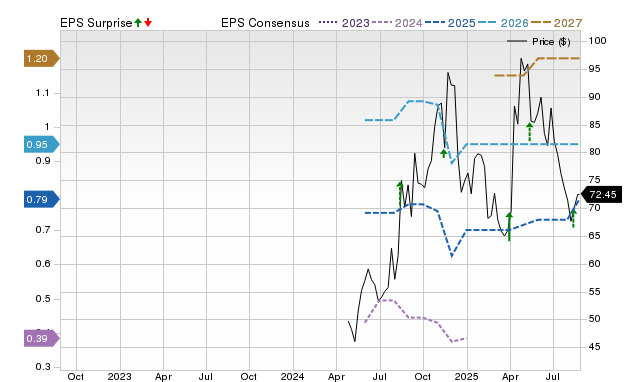Click the 1.1 EPS axis label
Screen dimensions: 640x382
(x=42, y=93)
